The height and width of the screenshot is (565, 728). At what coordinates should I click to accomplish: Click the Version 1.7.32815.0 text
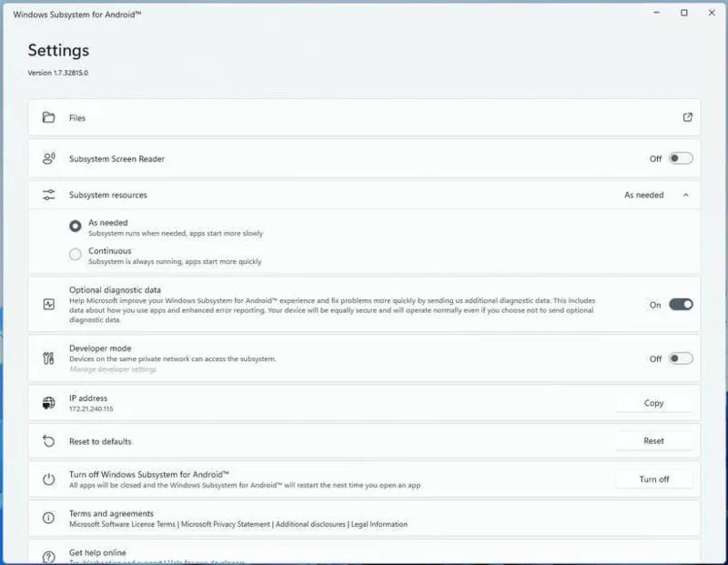57,73
